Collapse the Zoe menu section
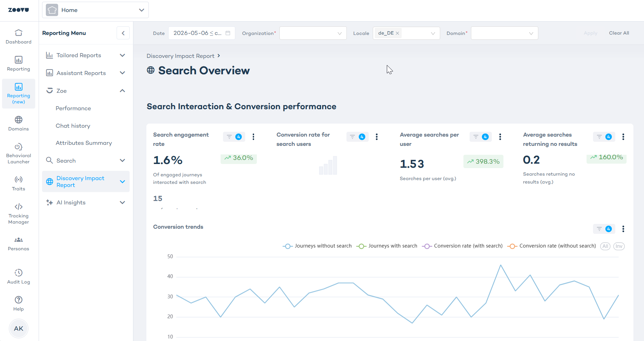The width and height of the screenshot is (644, 341). [86, 91]
